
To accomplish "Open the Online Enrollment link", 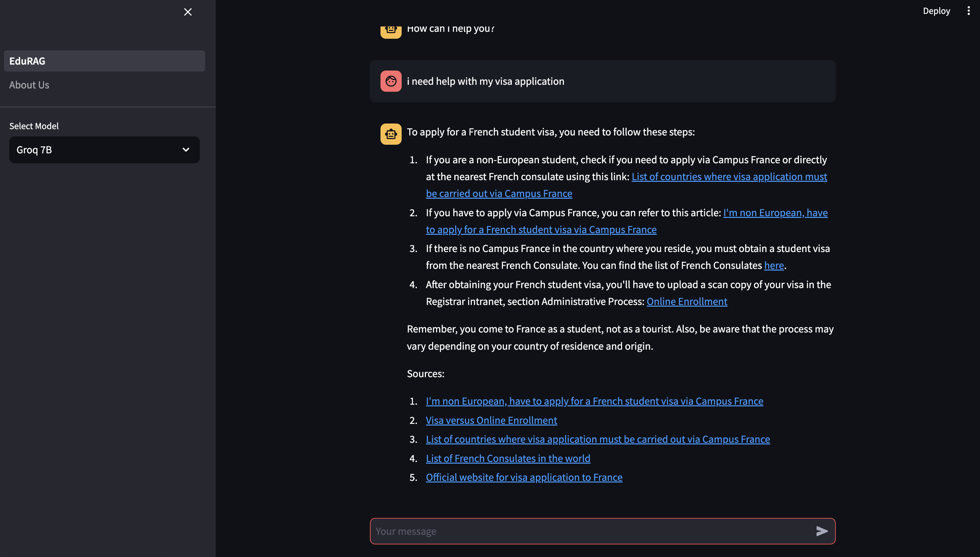I will tap(687, 301).
